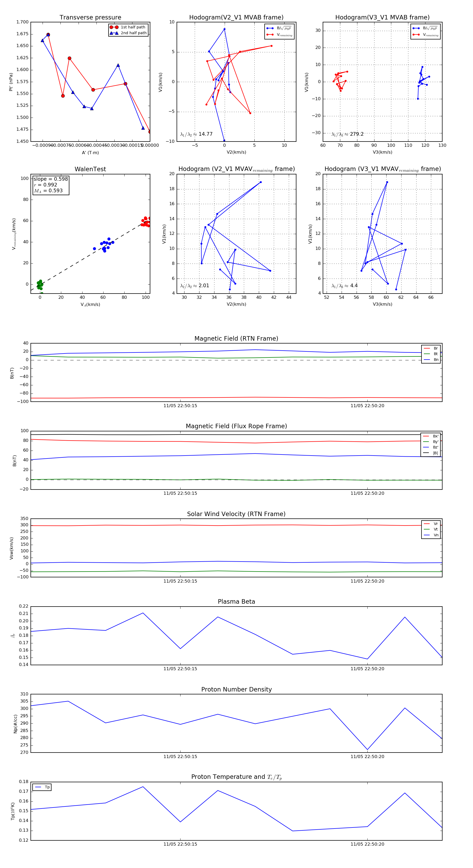Select the "By'" legend entry
473x868 pixels.
pos(431,442)
